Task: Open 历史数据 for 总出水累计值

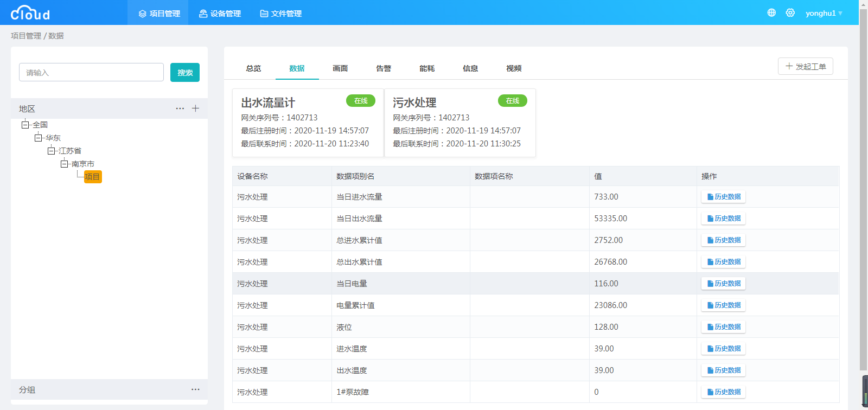Action: [724, 262]
